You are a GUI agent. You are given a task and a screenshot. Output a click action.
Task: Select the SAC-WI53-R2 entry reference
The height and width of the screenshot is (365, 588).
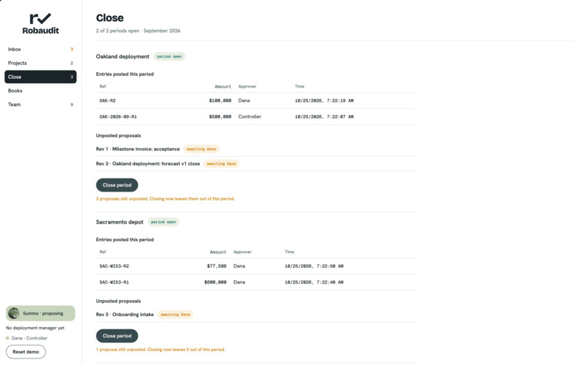(x=114, y=266)
